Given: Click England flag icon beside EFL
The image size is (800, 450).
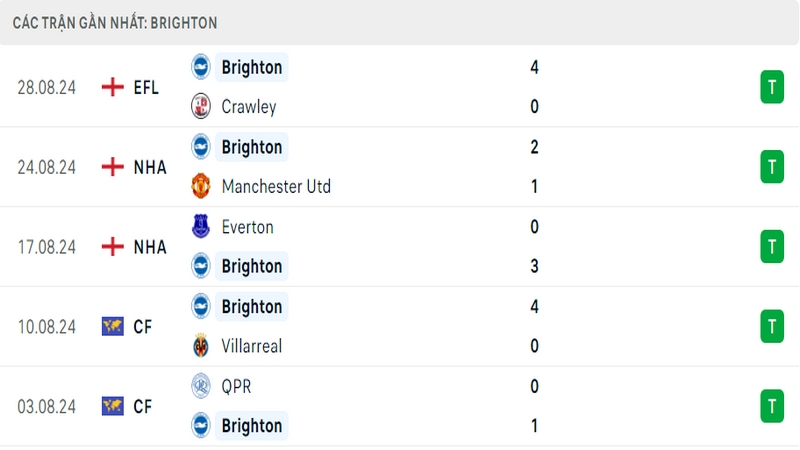Looking at the screenshot, I should (112, 87).
